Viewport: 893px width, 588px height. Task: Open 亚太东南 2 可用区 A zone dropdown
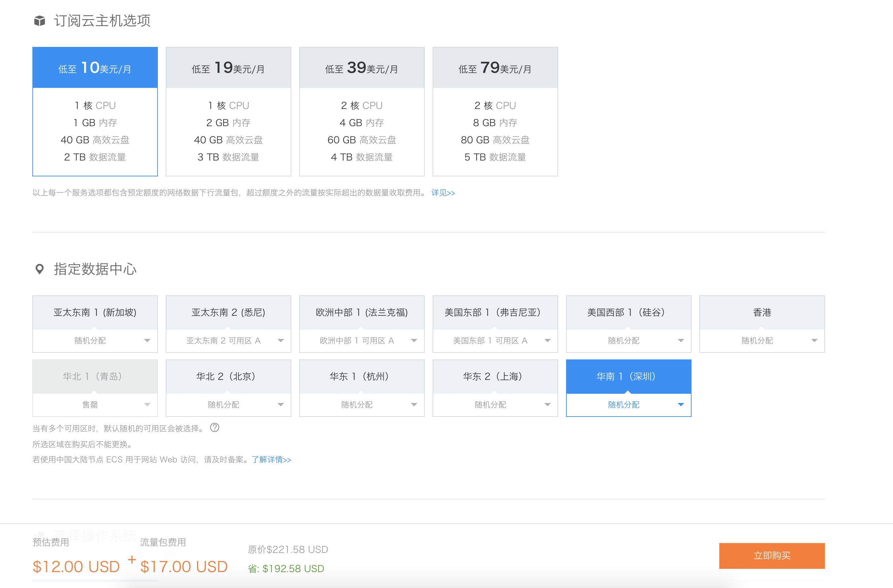(x=228, y=341)
